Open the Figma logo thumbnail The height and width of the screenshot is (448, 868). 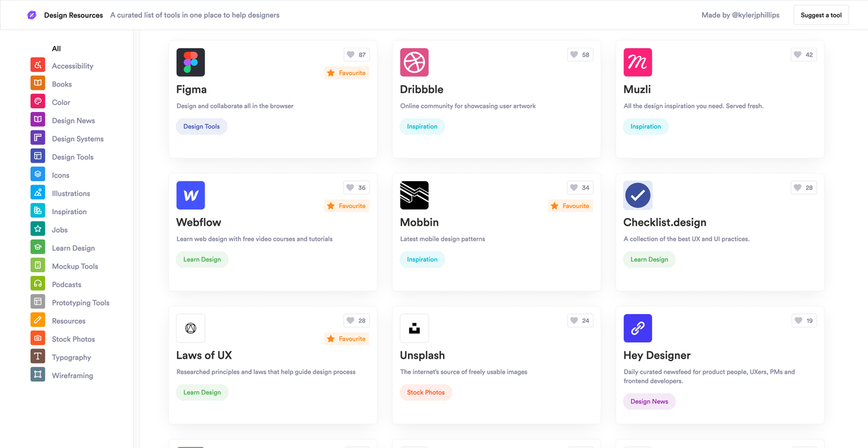click(x=191, y=63)
